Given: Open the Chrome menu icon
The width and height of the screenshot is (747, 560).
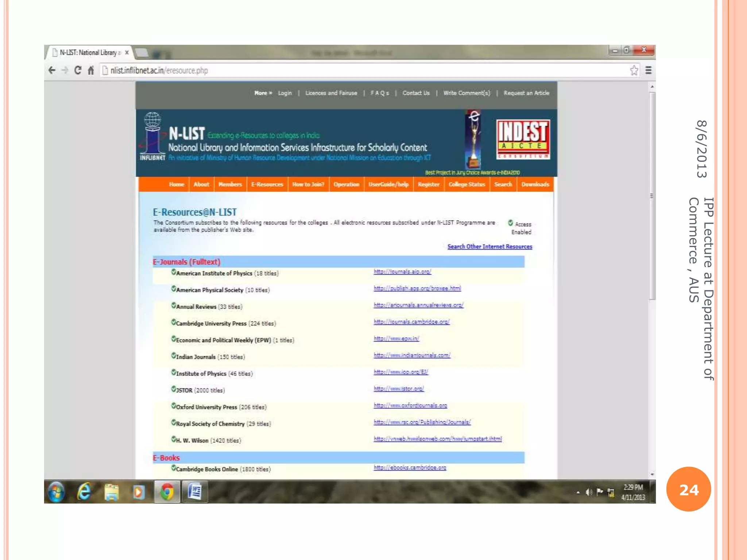Looking at the screenshot, I should (648, 70).
